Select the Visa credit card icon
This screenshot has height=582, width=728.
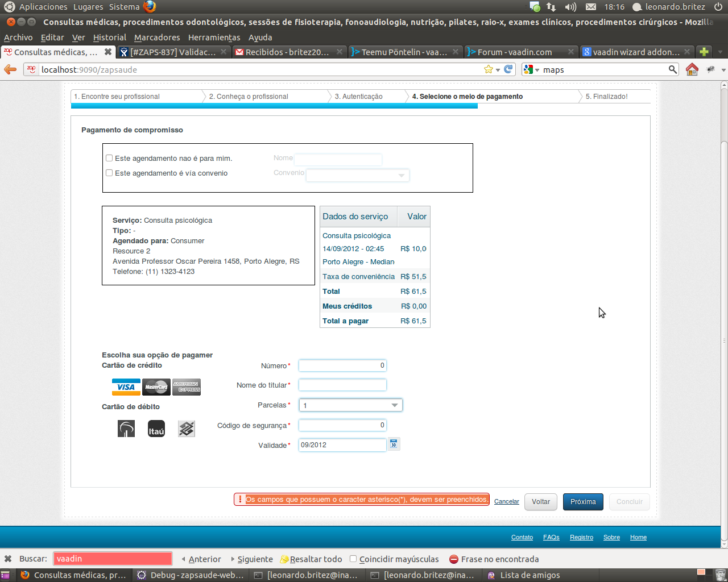click(126, 387)
